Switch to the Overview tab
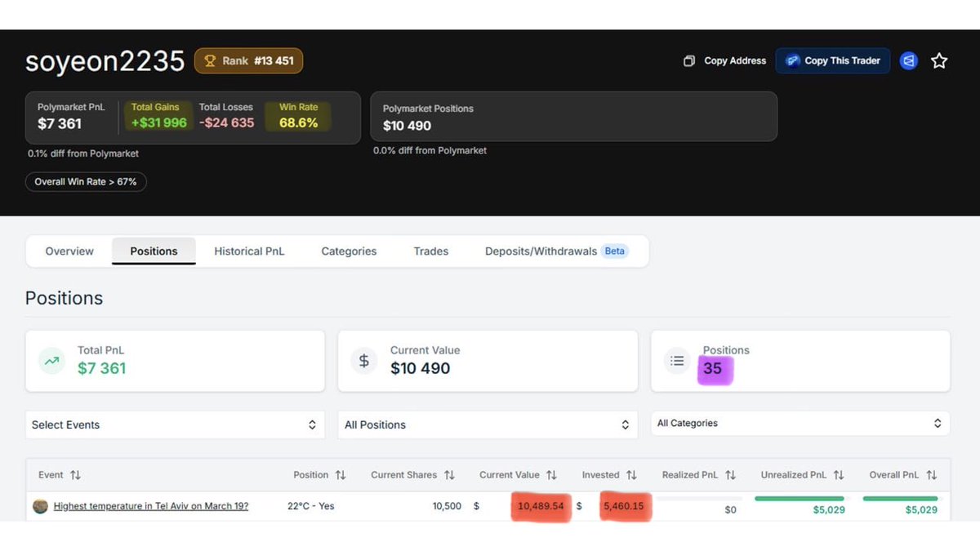Viewport: 980px width, 551px height. [x=69, y=251]
